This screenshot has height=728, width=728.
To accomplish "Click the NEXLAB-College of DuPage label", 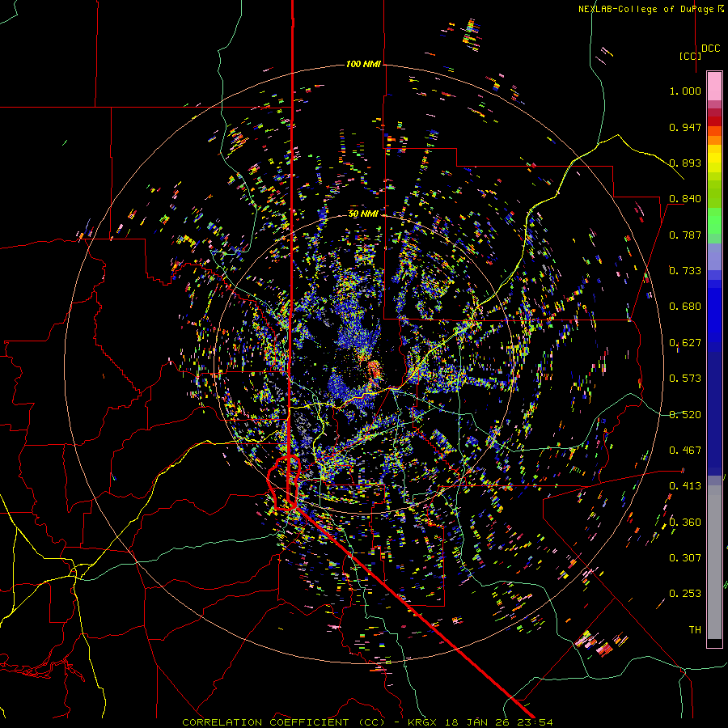I will click(647, 9).
